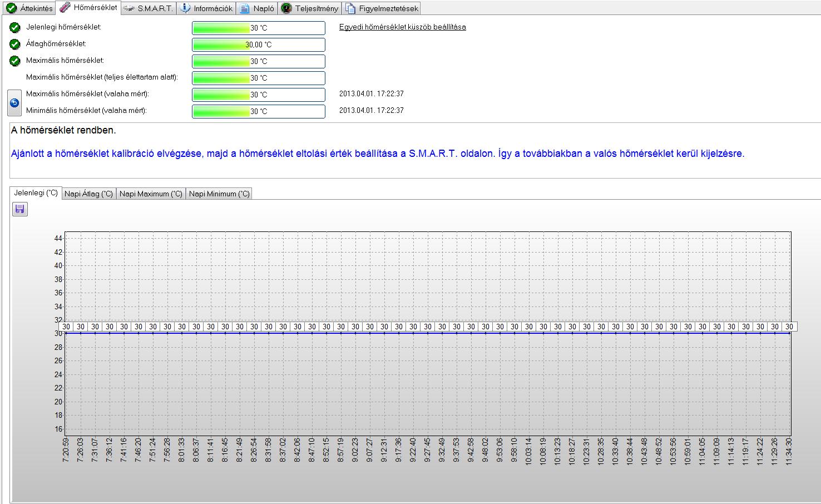The image size is (821, 504).
Task: Click the date beside Minimális (valaha mért)
Action: pyautogui.click(x=372, y=111)
